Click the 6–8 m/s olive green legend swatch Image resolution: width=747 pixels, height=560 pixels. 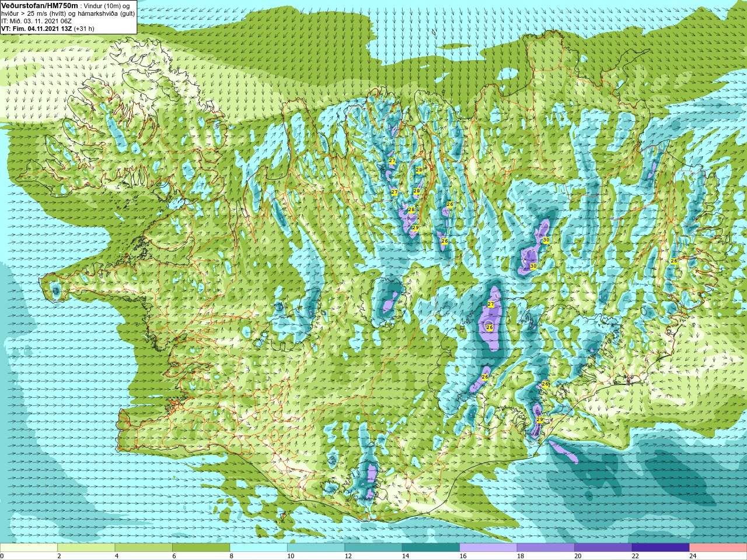201,548
